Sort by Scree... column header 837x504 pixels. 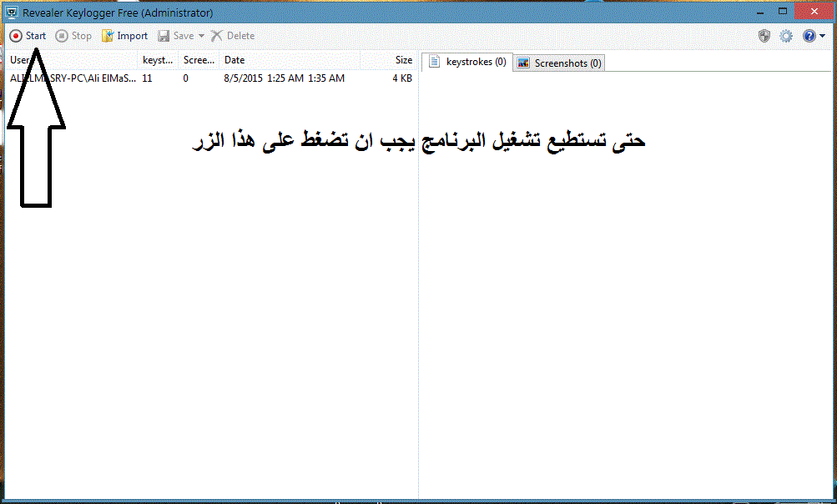click(x=199, y=60)
